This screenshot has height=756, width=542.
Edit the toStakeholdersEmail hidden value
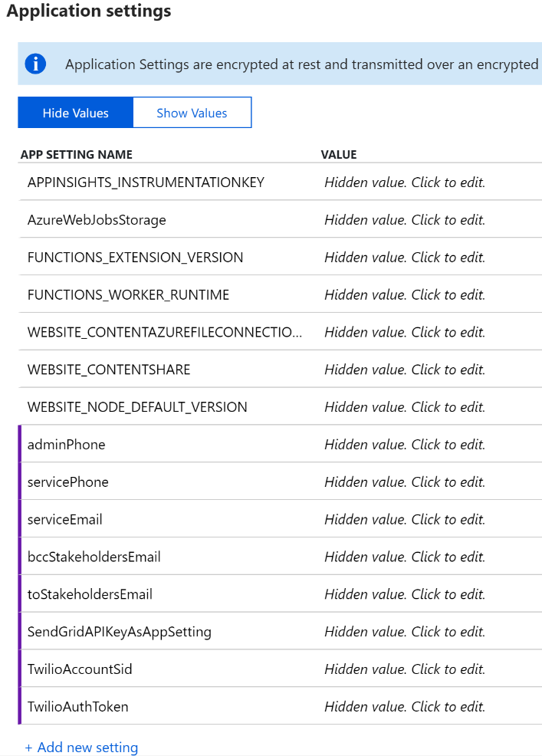tap(405, 594)
